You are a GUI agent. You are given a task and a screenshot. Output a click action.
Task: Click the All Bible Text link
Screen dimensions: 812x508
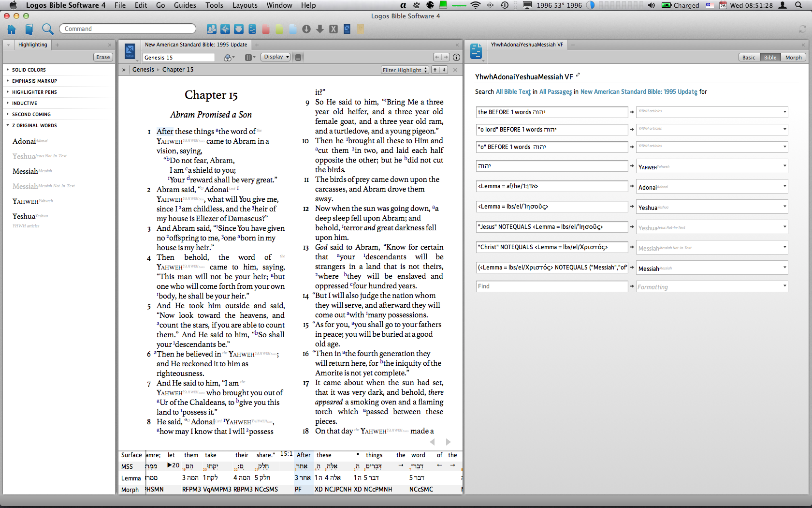513,92
